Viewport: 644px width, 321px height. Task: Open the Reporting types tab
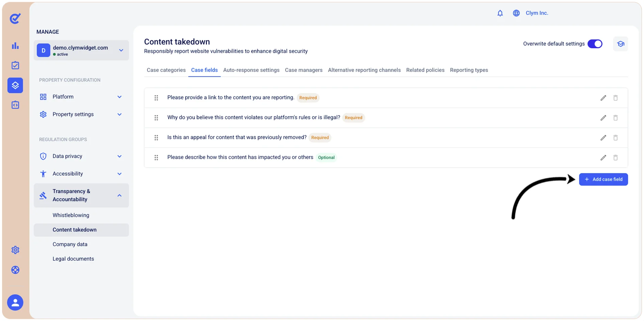[x=469, y=70]
